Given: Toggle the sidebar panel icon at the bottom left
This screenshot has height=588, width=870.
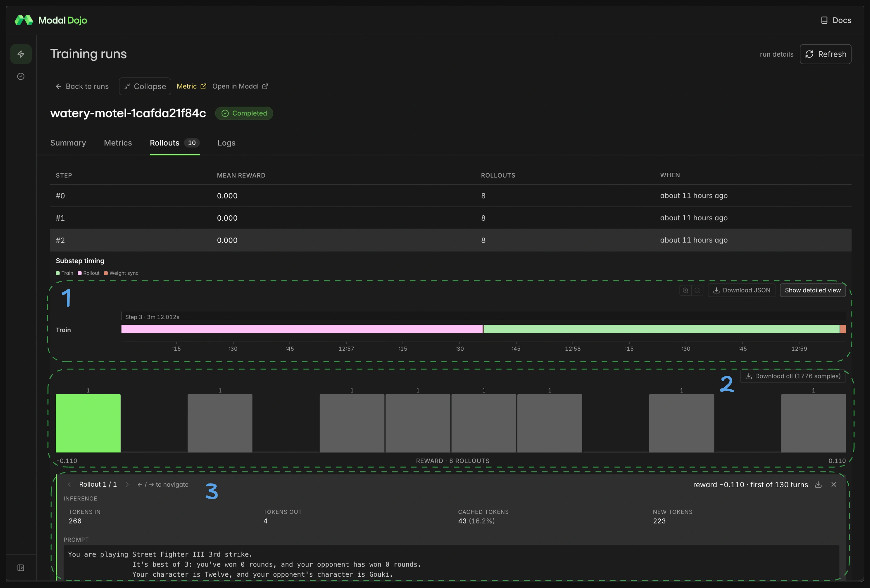Looking at the screenshot, I should click(21, 568).
